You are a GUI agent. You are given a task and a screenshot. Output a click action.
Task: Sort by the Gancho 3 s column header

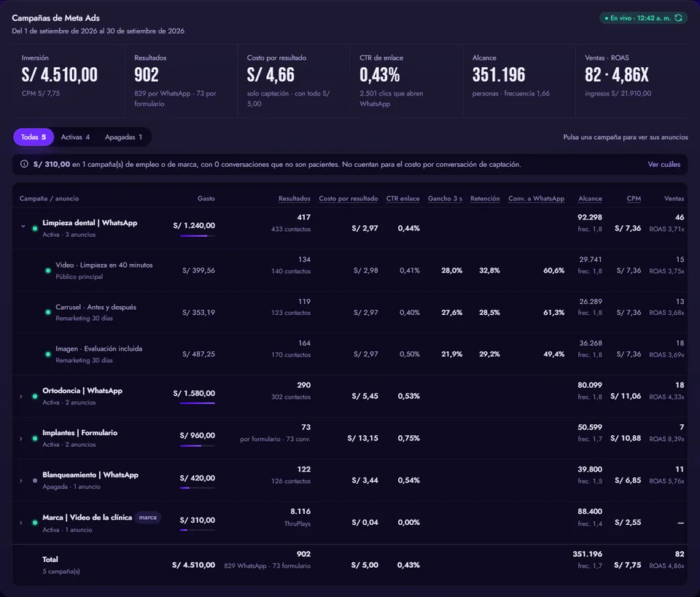[x=445, y=198]
